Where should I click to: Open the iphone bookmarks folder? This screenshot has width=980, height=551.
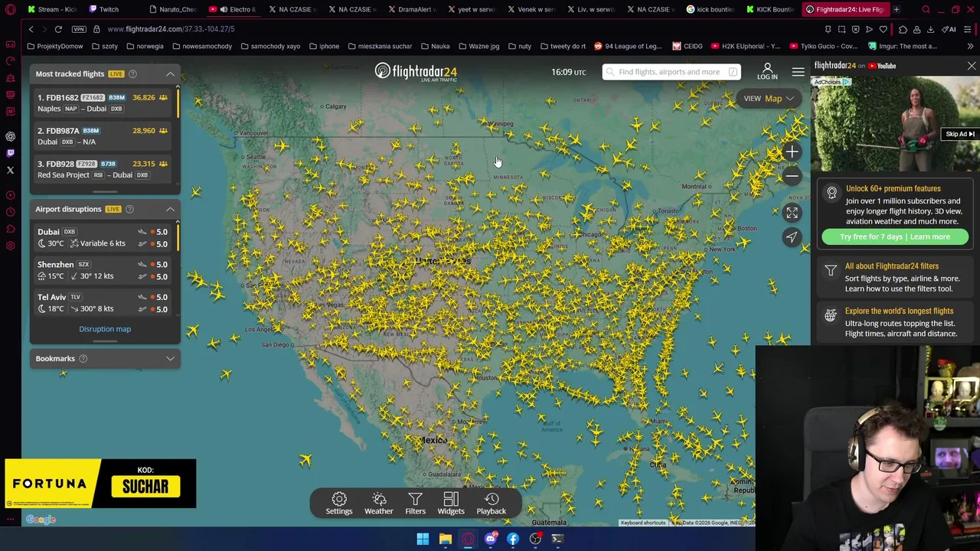[325, 47]
